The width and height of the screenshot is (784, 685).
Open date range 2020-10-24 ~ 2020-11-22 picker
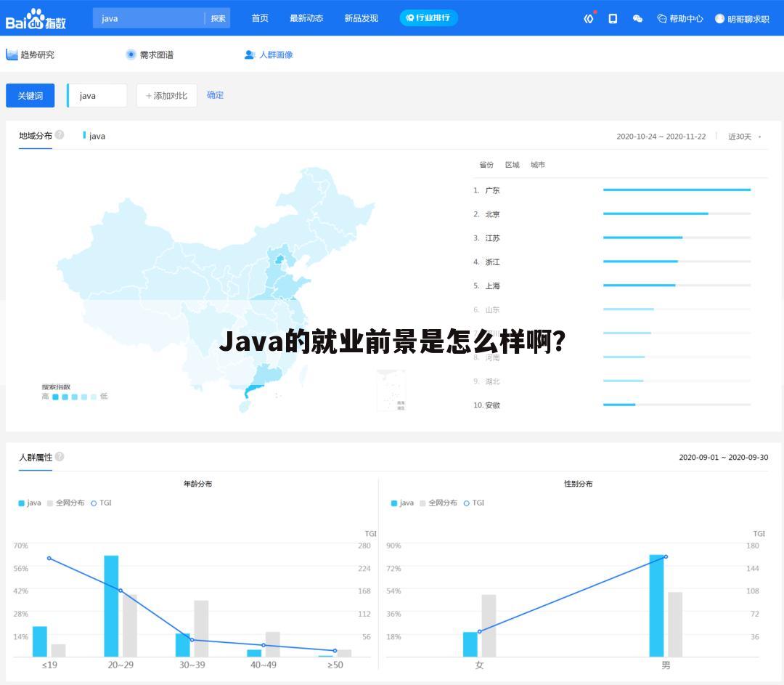tap(661, 136)
